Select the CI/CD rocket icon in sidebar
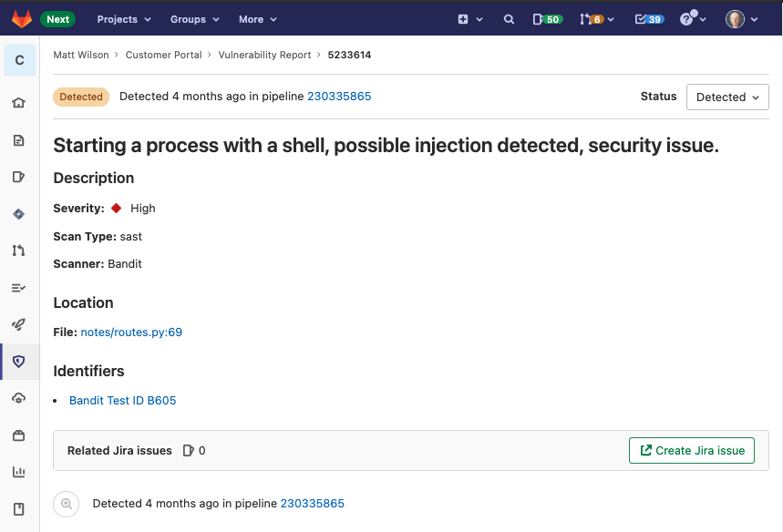783x532 pixels. 19,324
